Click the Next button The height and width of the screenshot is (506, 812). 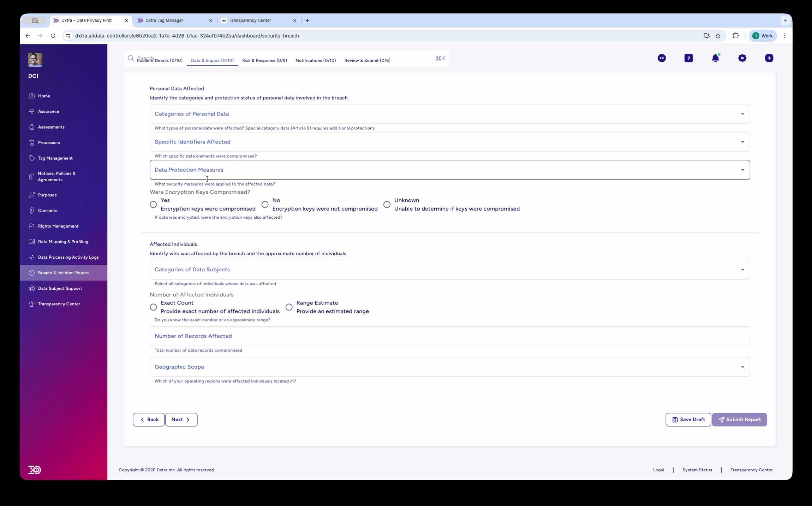(x=181, y=419)
